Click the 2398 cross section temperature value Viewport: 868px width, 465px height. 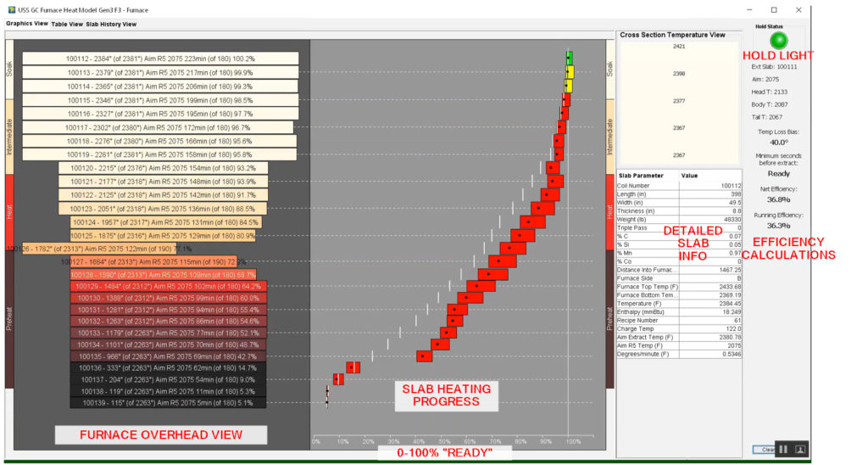pyautogui.click(x=679, y=74)
